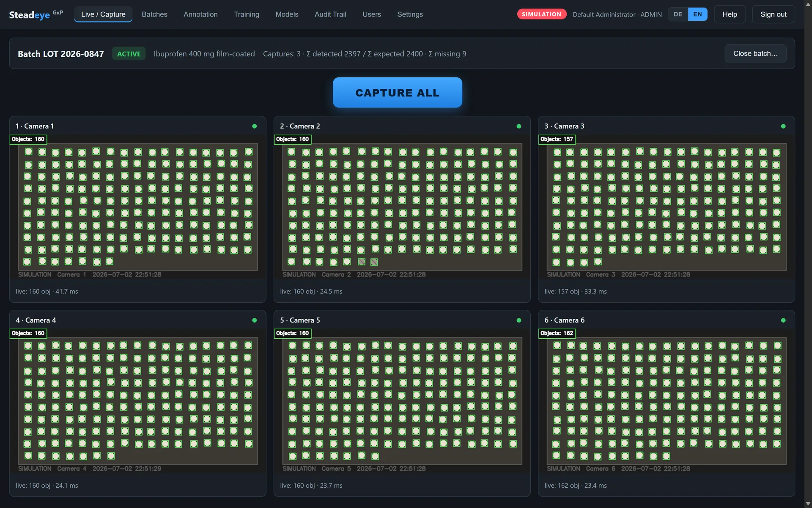Click Camera 1 green status dot
Viewport: 812px width, 508px height.
coord(254,126)
